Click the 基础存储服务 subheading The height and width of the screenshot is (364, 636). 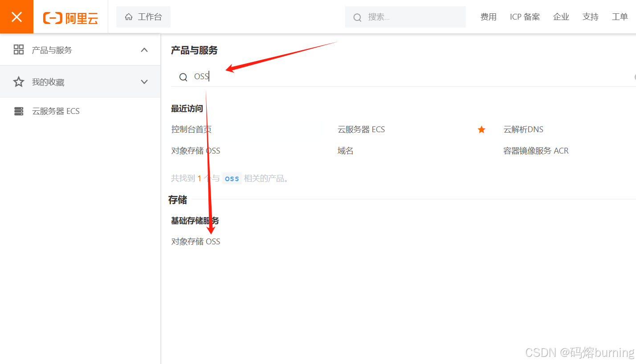[x=195, y=221]
